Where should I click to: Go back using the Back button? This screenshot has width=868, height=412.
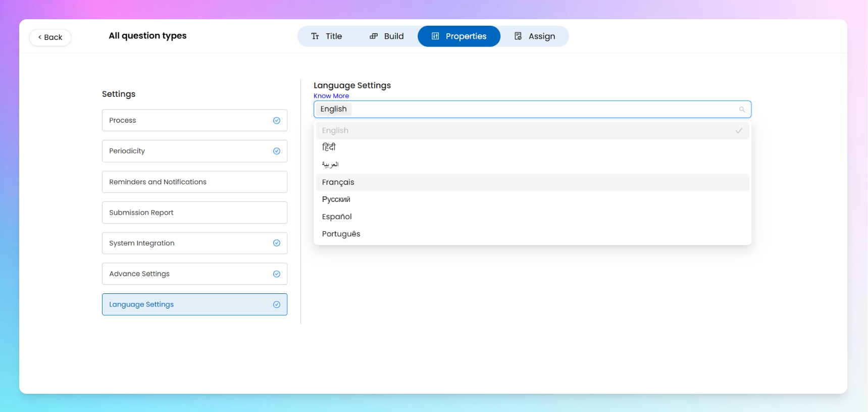50,37
